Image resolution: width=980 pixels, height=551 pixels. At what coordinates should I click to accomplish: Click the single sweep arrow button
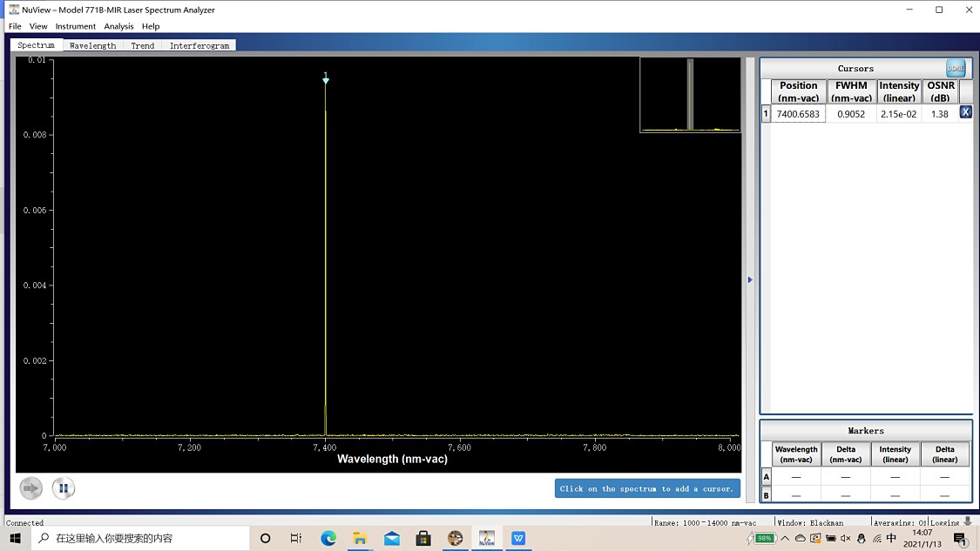(x=31, y=488)
